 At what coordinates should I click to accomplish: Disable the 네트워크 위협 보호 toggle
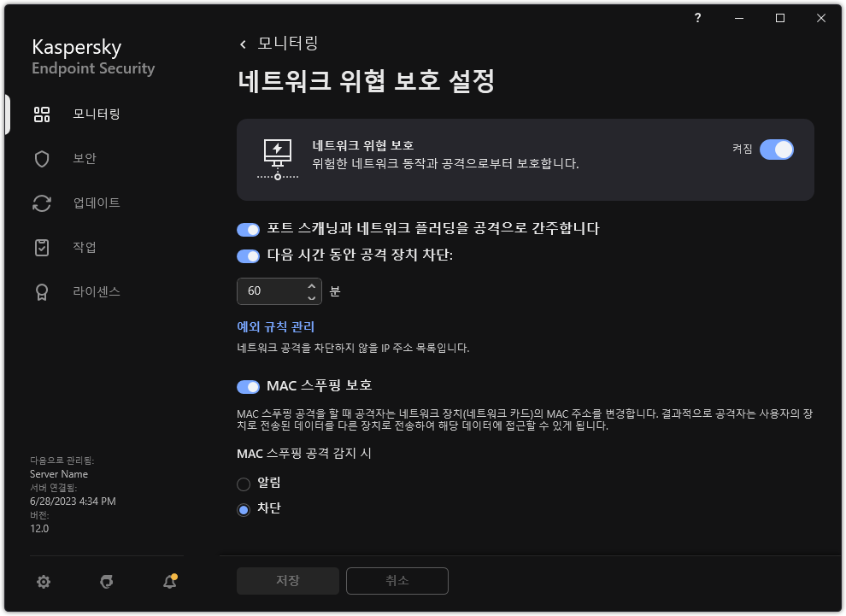(x=776, y=149)
